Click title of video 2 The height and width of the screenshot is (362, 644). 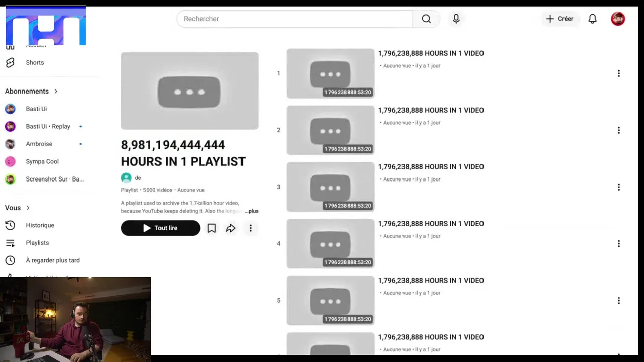pyautogui.click(x=431, y=110)
